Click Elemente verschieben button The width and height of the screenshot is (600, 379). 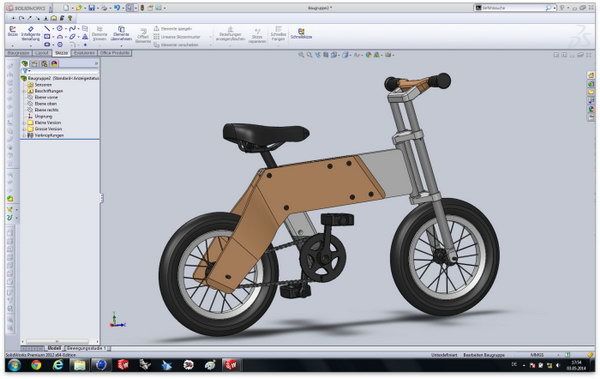coord(176,45)
